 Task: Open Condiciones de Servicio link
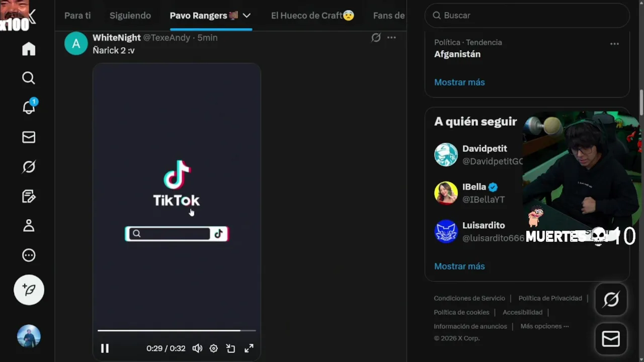[x=469, y=298]
